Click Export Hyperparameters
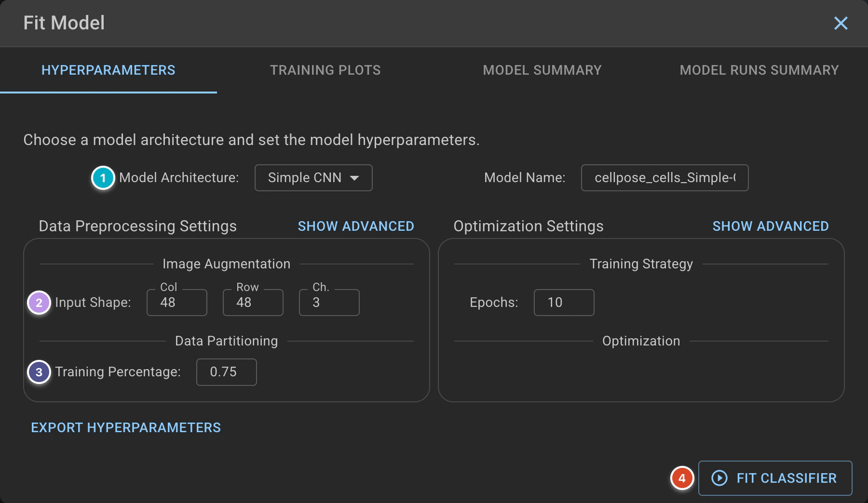 126,428
